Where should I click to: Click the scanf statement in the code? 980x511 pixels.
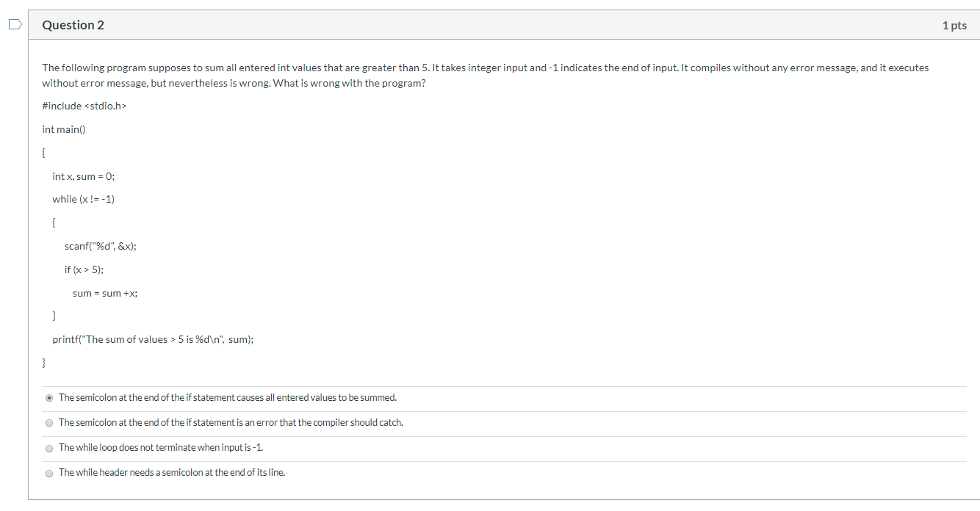click(100, 246)
